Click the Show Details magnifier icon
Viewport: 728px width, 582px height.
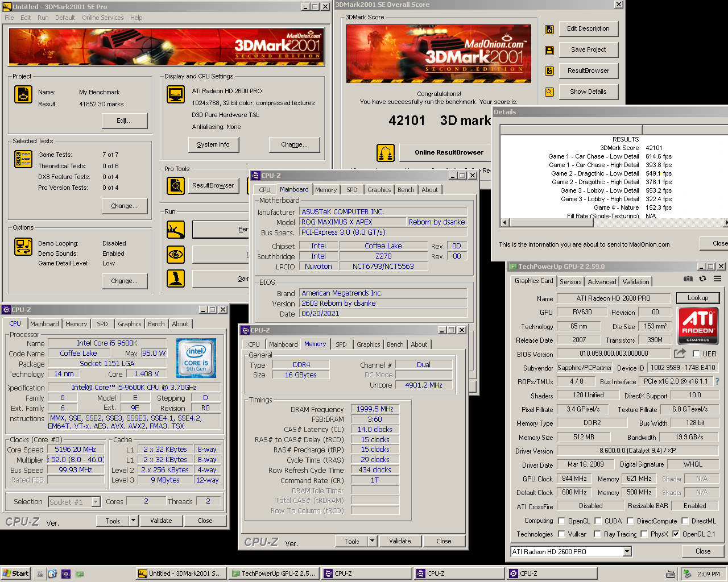coord(549,92)
